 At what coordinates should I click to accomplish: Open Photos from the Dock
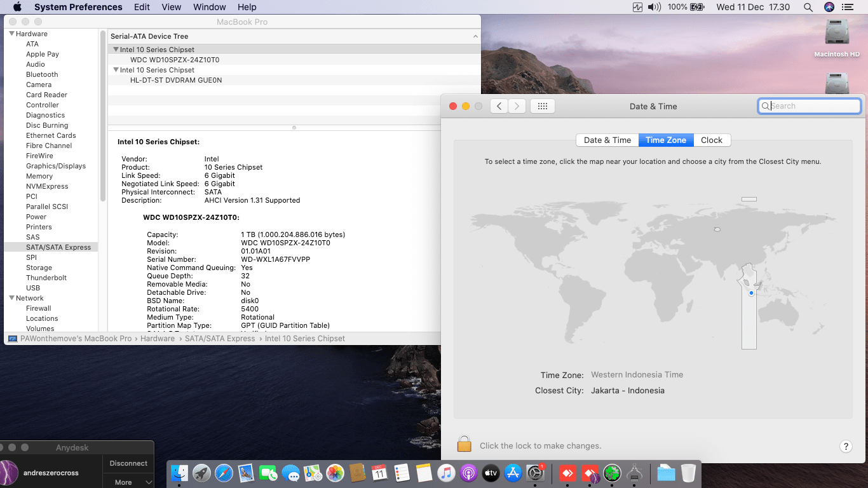(336, 473)
